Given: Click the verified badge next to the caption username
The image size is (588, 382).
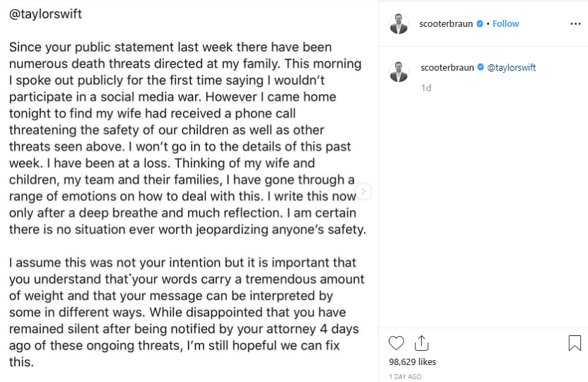Looking at the screenshot, I should click(x=481, y=67).
